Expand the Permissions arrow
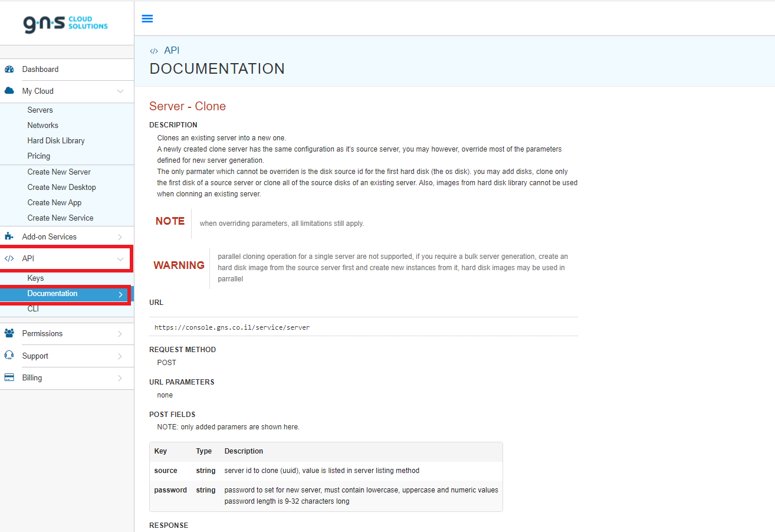Viewport: 775px width, 532px height. (x=120, y=334)
